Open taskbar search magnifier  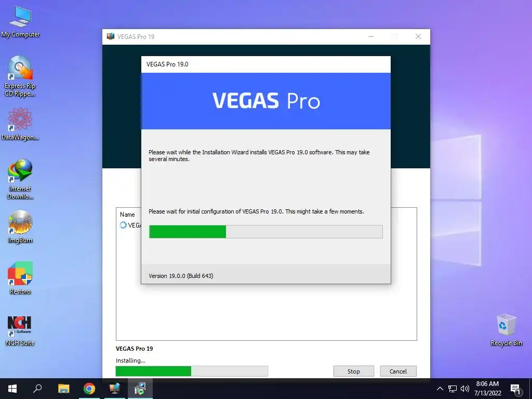coord(37,389)
